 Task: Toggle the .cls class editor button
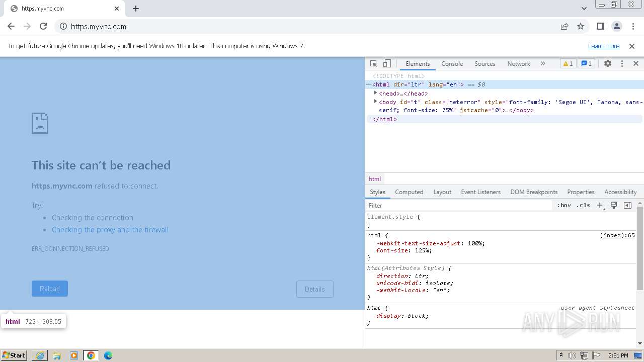(583, 205)
